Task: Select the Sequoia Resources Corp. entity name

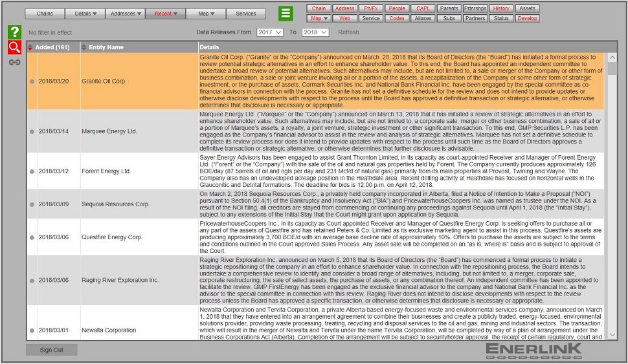Action: tap(116, 204)
